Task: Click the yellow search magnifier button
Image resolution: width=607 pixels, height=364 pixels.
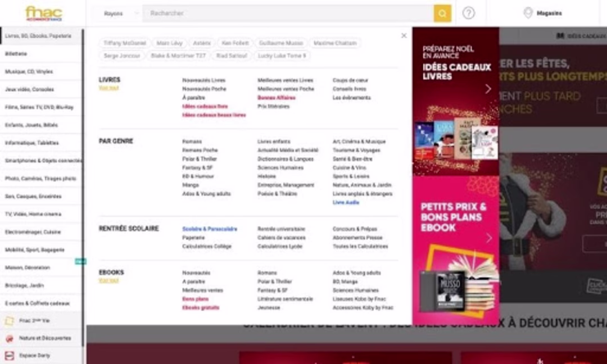Action: (x=442, y=13)
